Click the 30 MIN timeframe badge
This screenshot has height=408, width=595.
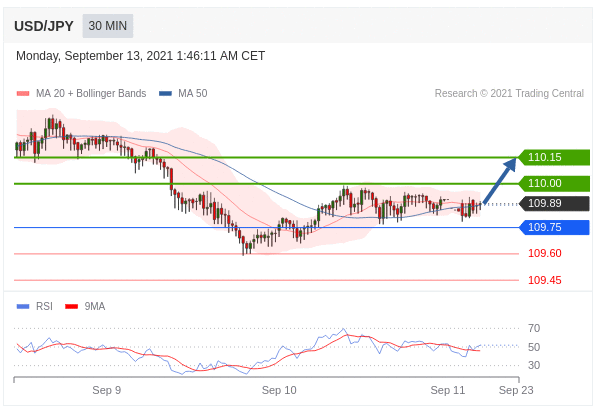[x=108, y=26]
